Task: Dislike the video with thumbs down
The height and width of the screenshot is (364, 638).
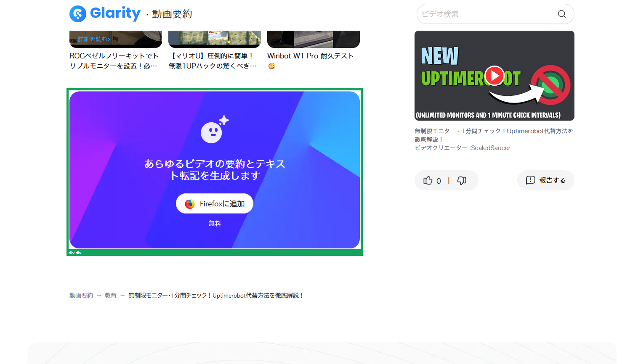Action: coord(462,180)
